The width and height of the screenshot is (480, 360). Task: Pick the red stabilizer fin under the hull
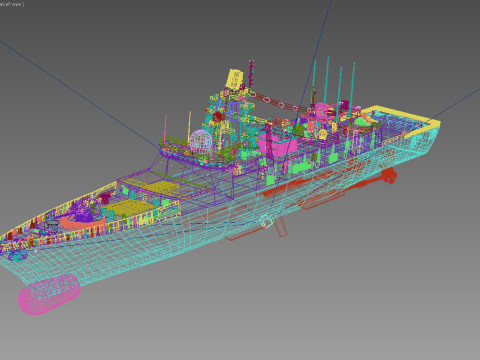[x=281, y=227]
